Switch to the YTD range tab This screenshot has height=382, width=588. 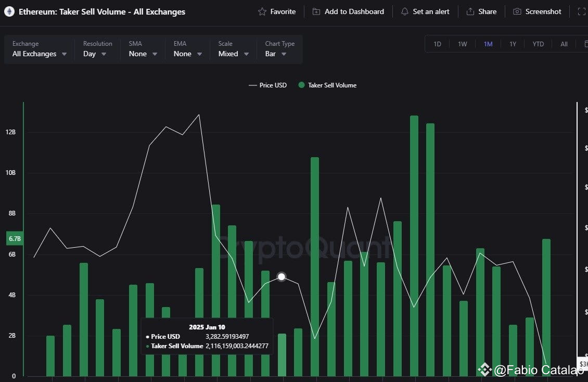click(x=538, y=44)
